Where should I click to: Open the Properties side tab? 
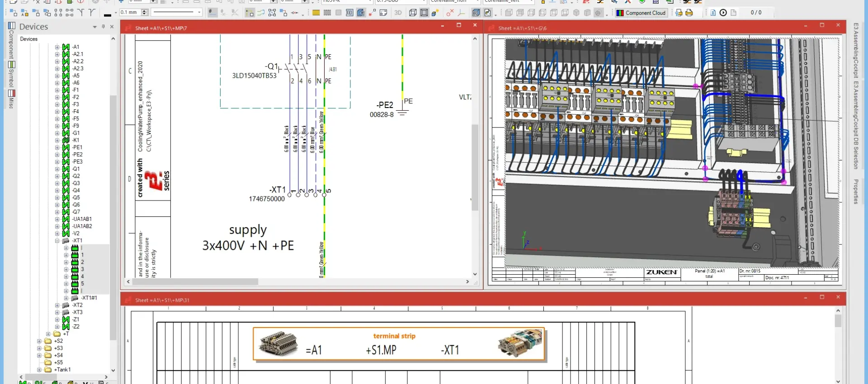tap(856, 192)
